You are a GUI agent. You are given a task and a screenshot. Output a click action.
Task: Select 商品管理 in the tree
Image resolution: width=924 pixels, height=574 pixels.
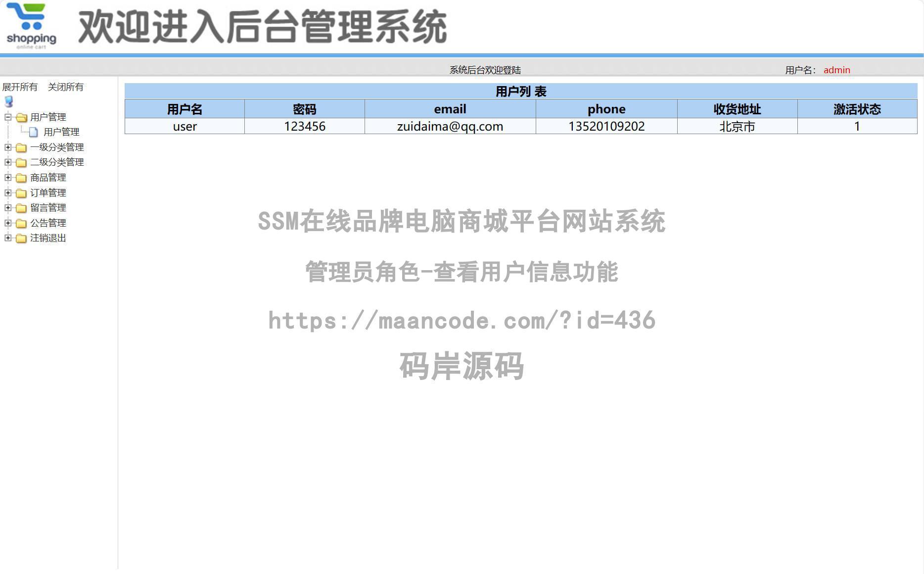[x=48, y=178]
